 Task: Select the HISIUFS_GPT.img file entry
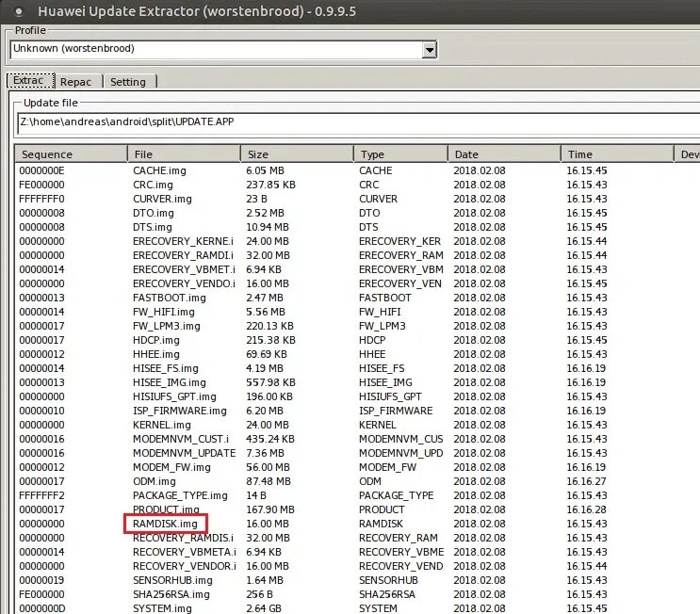[x=174, y=396]
